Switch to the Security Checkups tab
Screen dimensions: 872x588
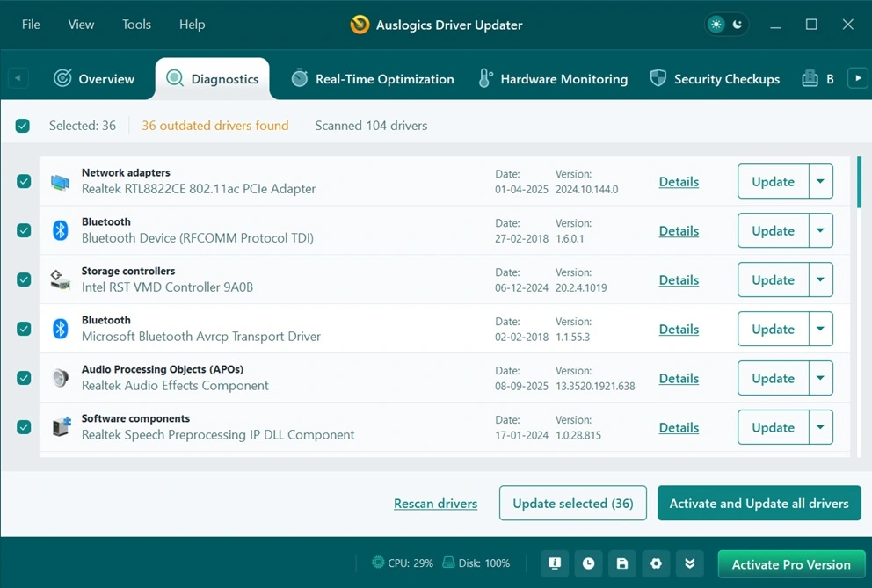(716, 78)
